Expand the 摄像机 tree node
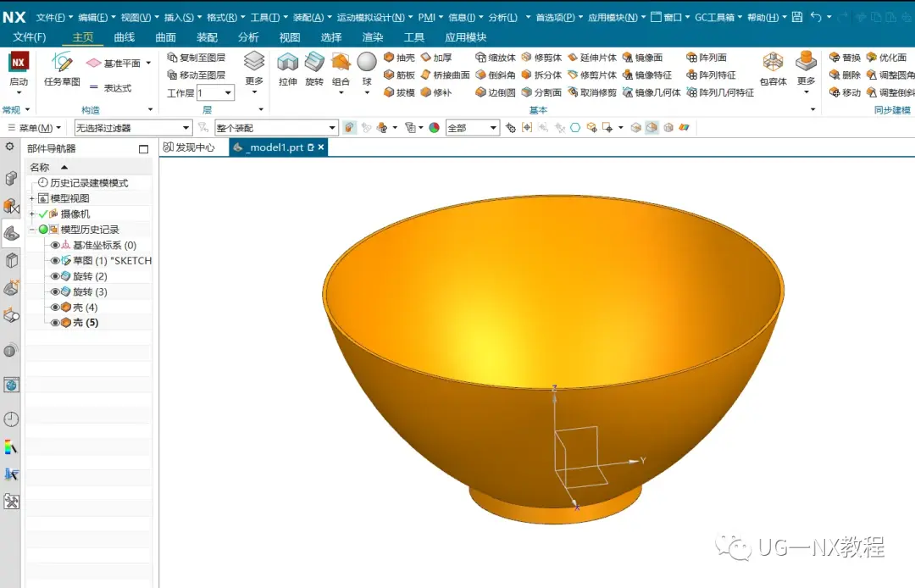The width and height of the screenshot is (915, 588). coord(32,214)
